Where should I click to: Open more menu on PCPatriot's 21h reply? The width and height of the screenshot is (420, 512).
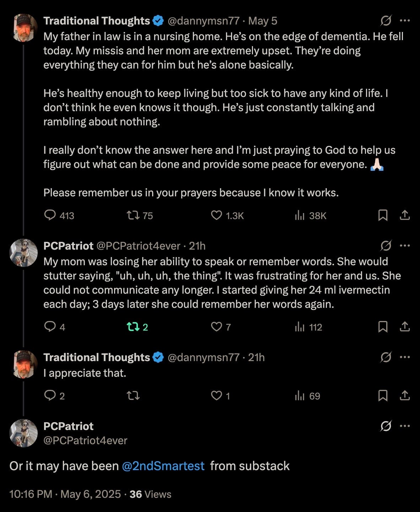(x=405, y=246)
